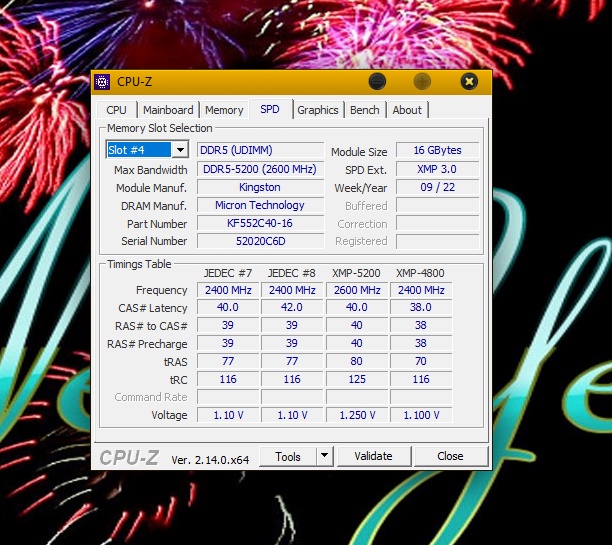Click XMP-5200 CAS# Latency 40.0 cell

[357, 307]
